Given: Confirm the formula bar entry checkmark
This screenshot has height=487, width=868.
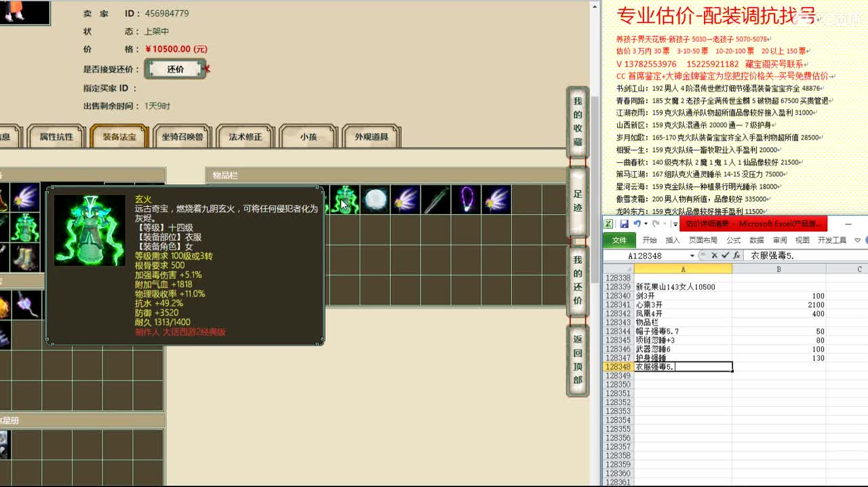Looking at the screenshot, I should (x=725, y=256).
